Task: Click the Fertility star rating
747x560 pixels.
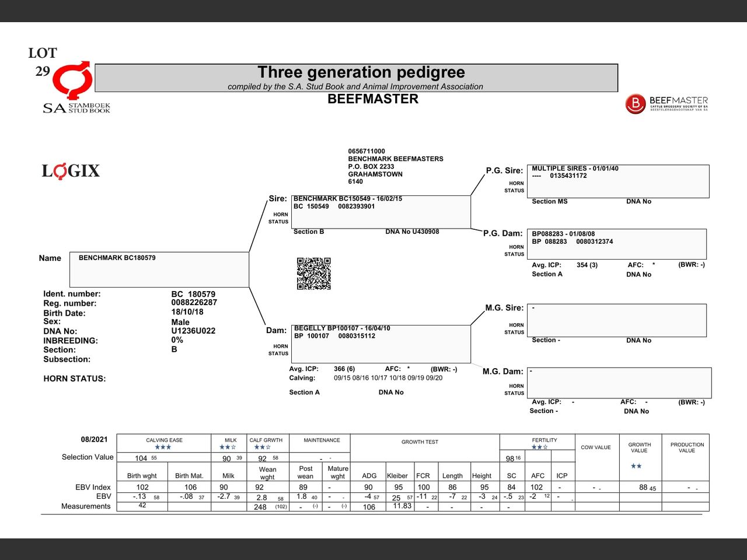Action: 539,447
